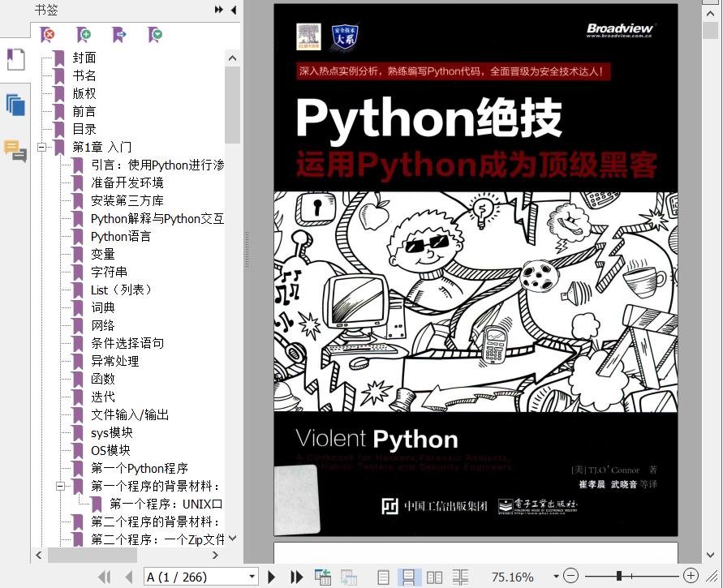This screenshot has height=588, width=723.
Task: Click the bookmark icon beside 封面
Action: coord(58,58)
